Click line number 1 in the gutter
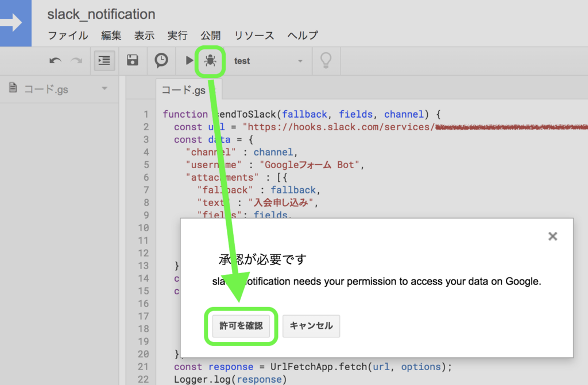The height and width of the screenshot is (385, 588). point(146,114)
